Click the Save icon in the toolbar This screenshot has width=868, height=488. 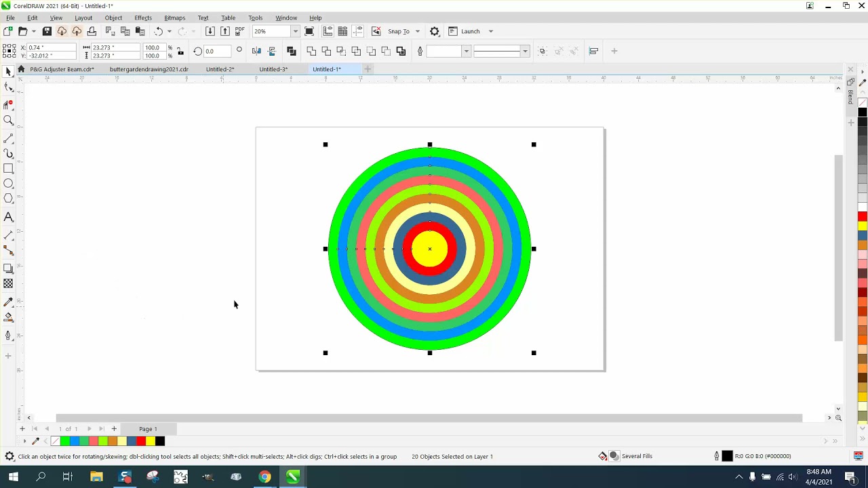click(47, 31)
